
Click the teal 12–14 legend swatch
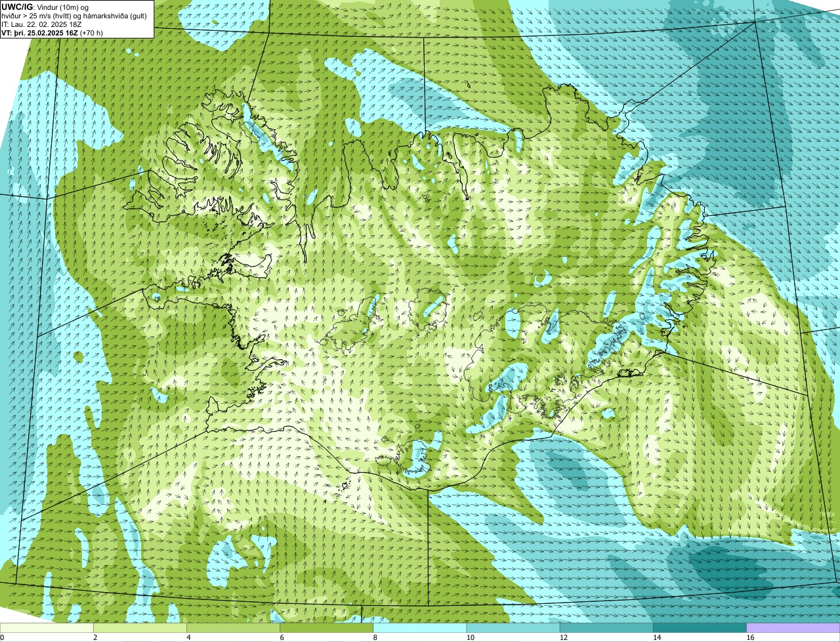(x=606, y=628)
